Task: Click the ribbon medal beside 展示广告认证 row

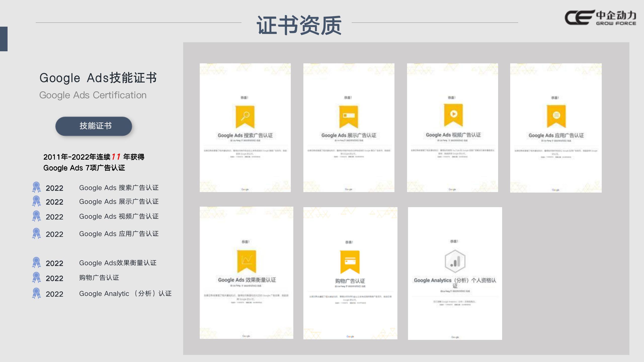Action: pyautogui.click(x=36, y=201)
